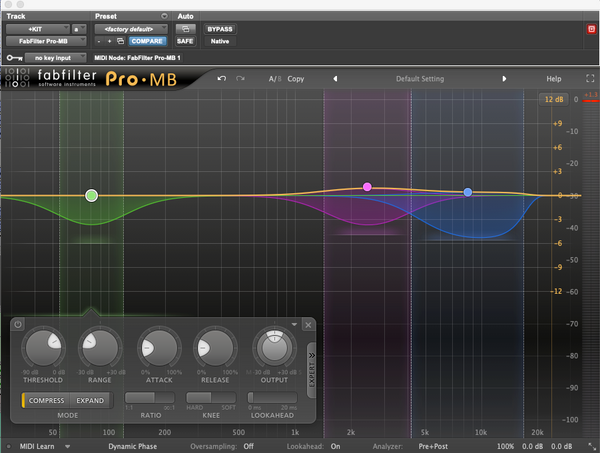Open band panel dropdown arrow

click(x=294, y=324)
